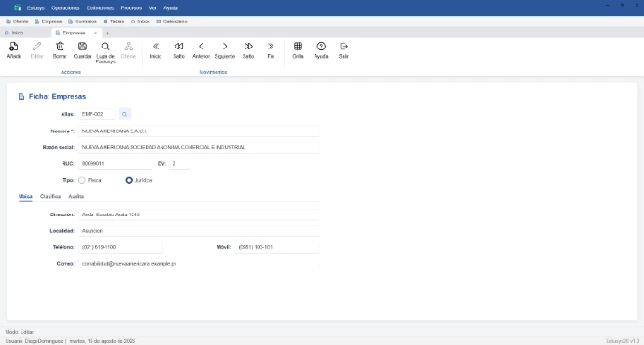Open Inbox quick-access shortcut
The height and width of the screenshot is (345, 644).
140,21
